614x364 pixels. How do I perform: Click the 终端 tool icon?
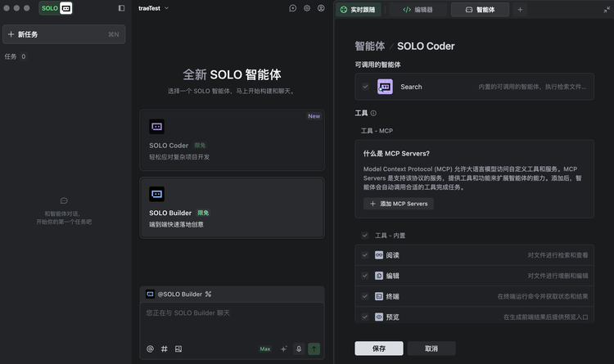(x=379, y=296)
